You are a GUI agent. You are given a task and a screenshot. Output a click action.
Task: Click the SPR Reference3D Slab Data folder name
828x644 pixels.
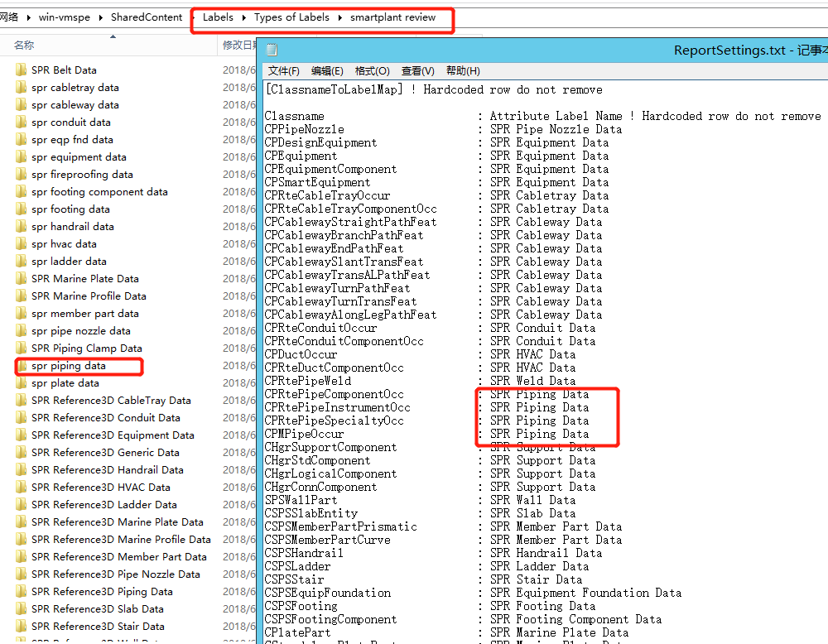click(97, 609)
